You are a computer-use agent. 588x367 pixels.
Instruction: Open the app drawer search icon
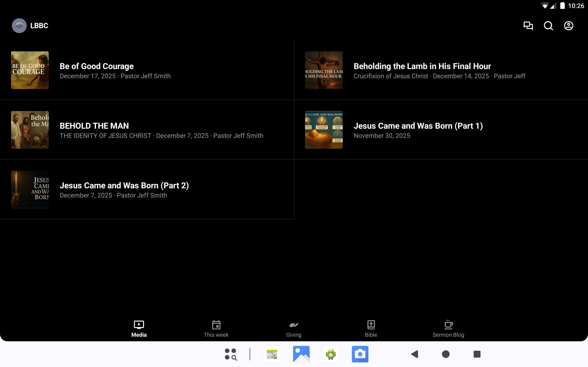[231, 354]
